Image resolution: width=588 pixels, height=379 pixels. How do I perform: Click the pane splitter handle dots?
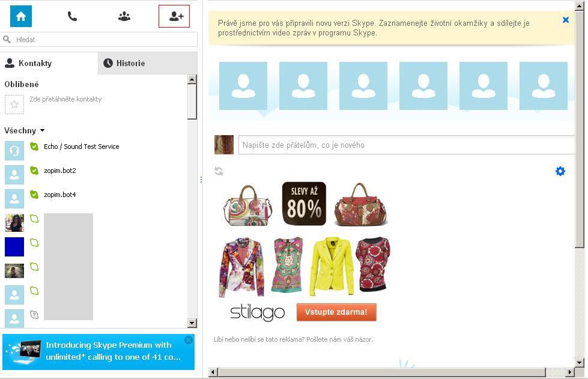(x=201, y=180)
